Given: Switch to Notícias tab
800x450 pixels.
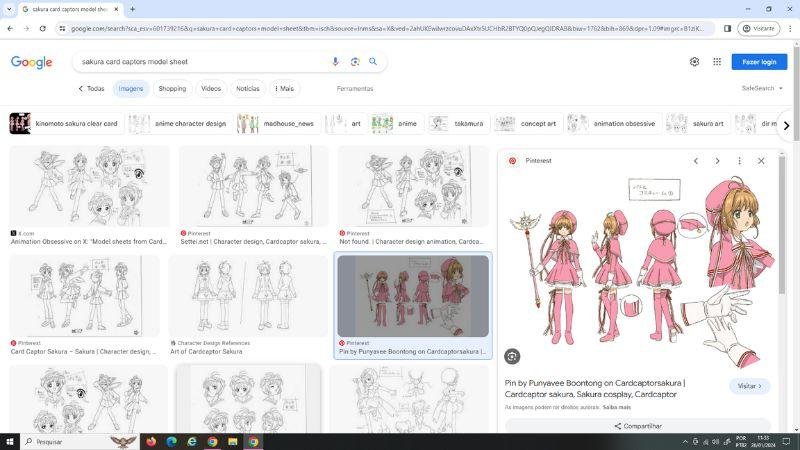Looking at the screenshot, I should click(x=247, y=88).
